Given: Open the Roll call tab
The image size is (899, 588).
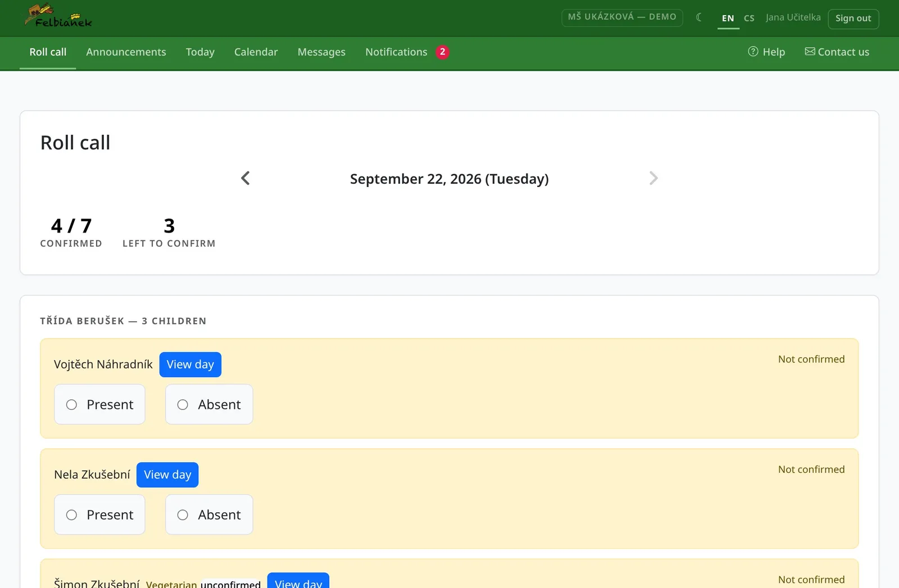Looking at the screenshot, I should coord(48,52).
